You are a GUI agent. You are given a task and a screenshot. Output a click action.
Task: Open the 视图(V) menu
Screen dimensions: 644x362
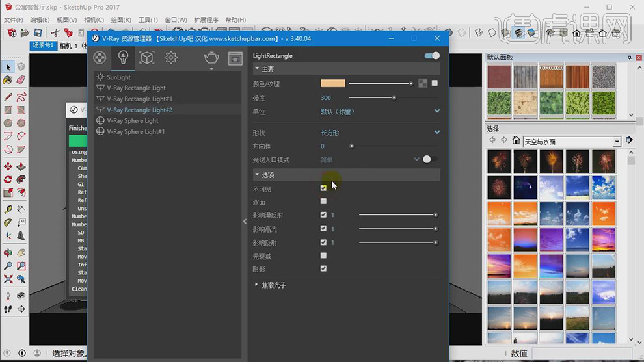(66, 19)
